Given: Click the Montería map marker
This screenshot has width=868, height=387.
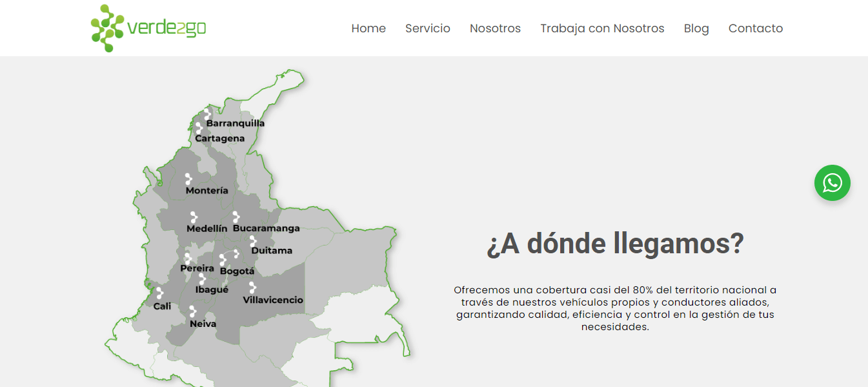Looking at the screenshot, I should 188,179.
